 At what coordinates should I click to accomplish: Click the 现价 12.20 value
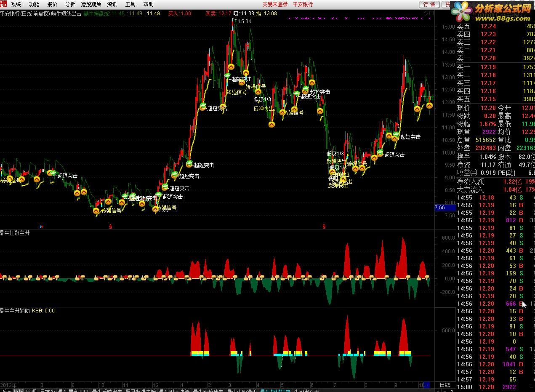click(488, 108)
